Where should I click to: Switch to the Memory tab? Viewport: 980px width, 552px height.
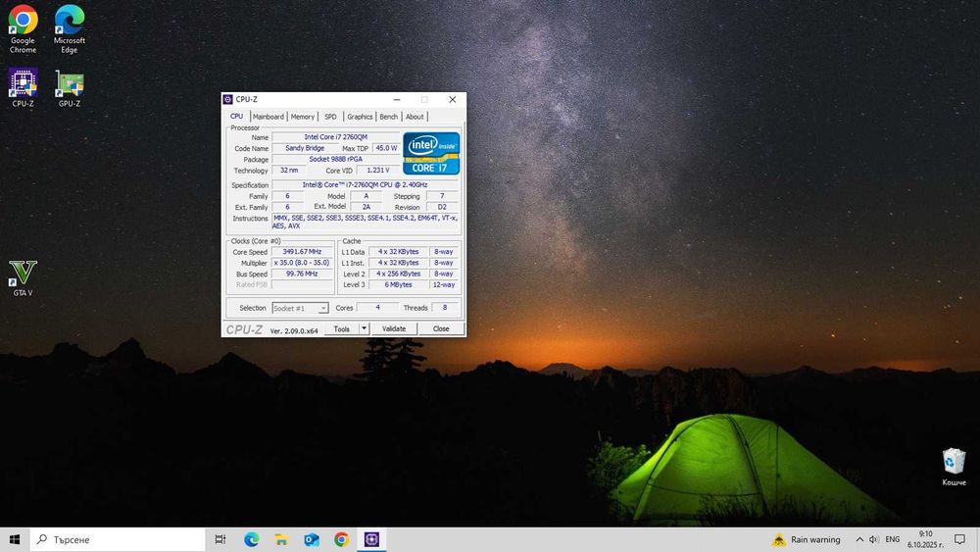(x=303, y=117)
